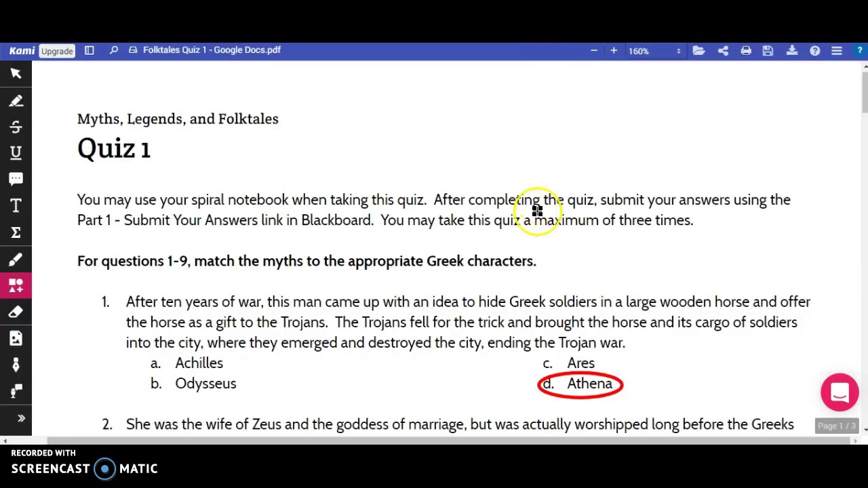
Task: Click the Folktales Quiz 1 file name
Action: click(212, 50)
